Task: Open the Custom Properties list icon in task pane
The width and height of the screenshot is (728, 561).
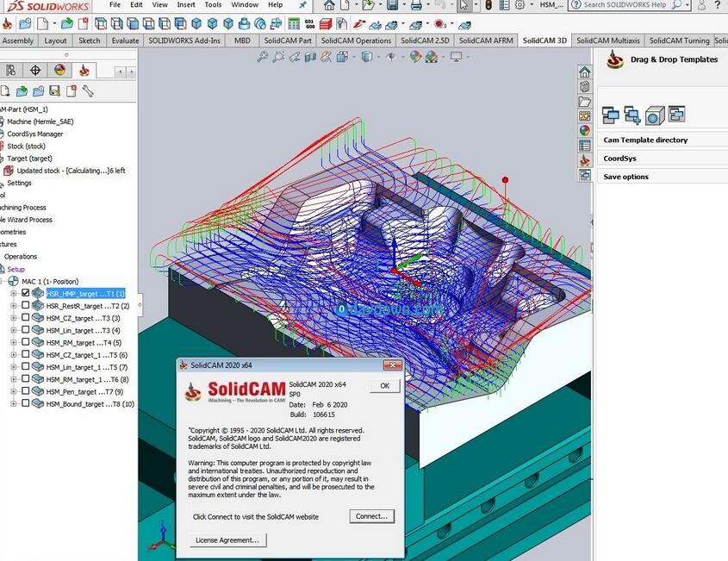Action: [584, 146]
